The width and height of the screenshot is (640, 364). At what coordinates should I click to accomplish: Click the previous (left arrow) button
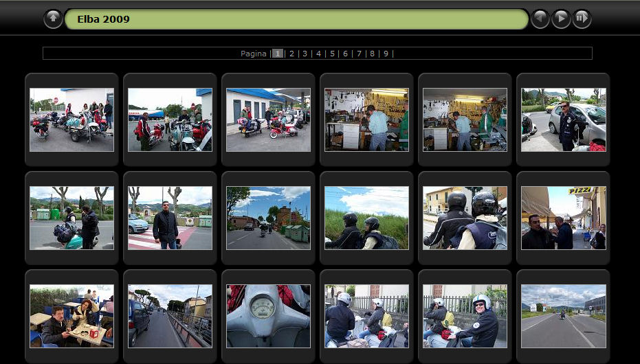pos(540,19)
